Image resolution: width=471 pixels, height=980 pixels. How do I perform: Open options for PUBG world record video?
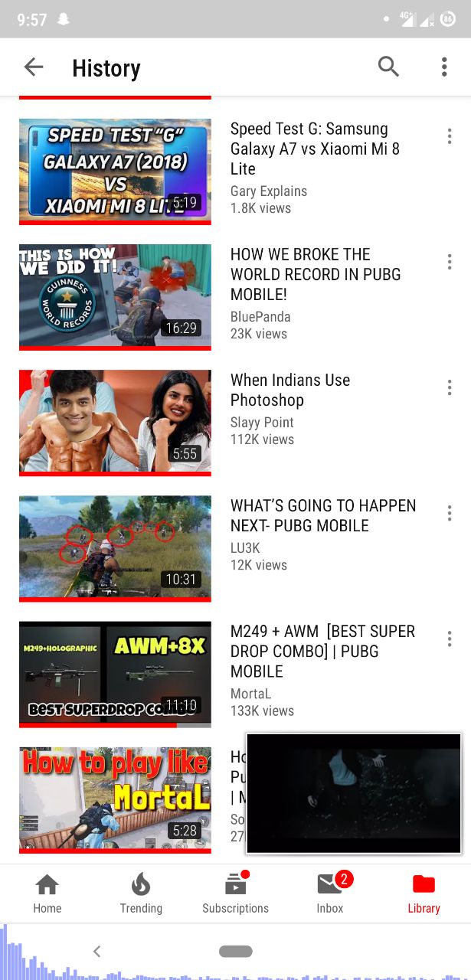(450, 262)
